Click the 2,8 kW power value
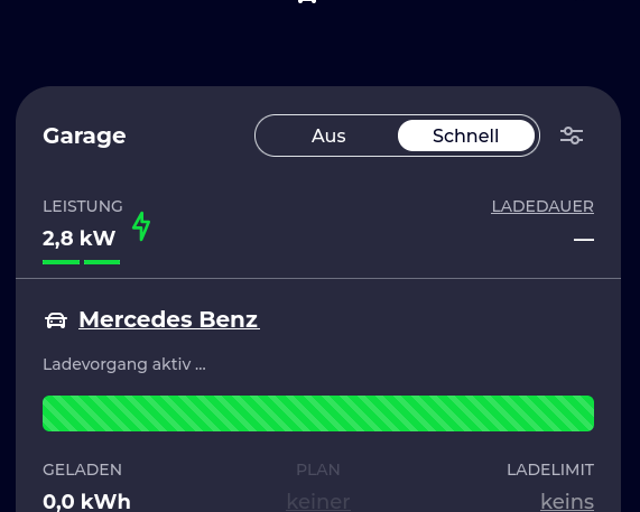The height and width of the screenshot is (512, 640). (79, 238)
